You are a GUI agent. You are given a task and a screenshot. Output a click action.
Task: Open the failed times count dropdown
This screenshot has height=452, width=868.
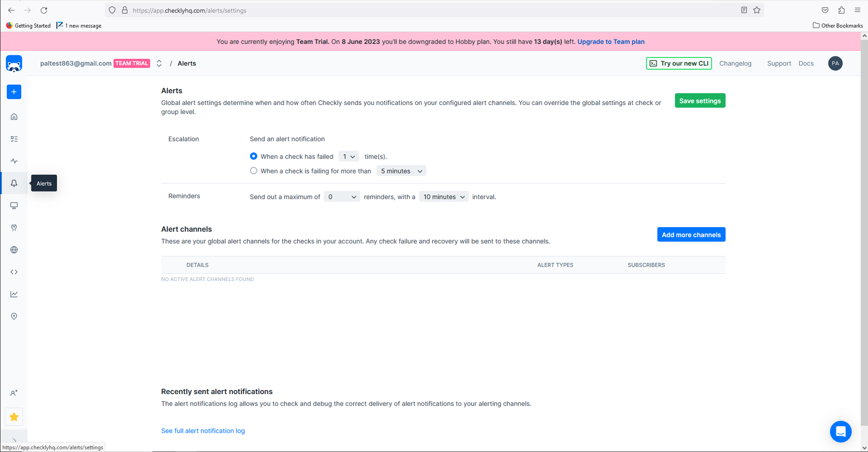click(x=349, y=156)
